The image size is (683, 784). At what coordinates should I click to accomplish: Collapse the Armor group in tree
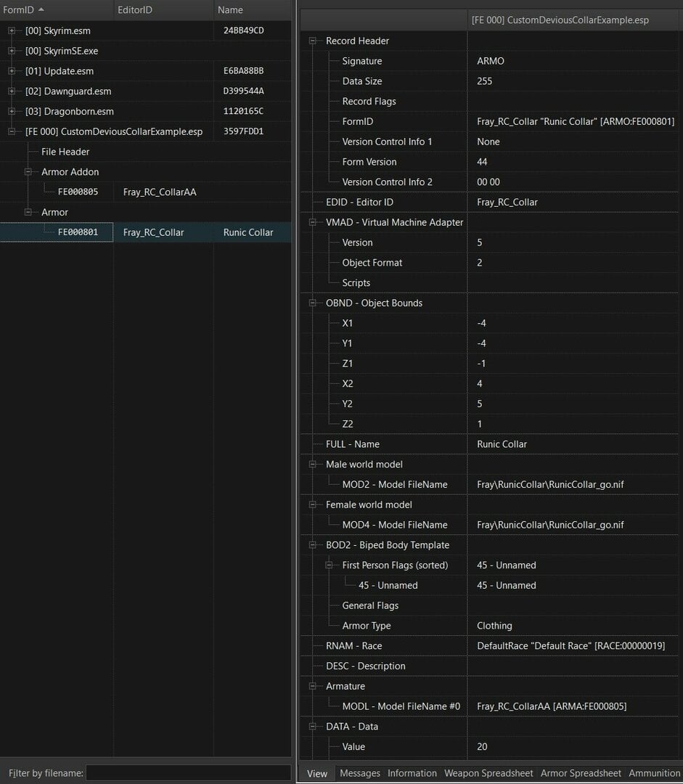pos(28,212)
